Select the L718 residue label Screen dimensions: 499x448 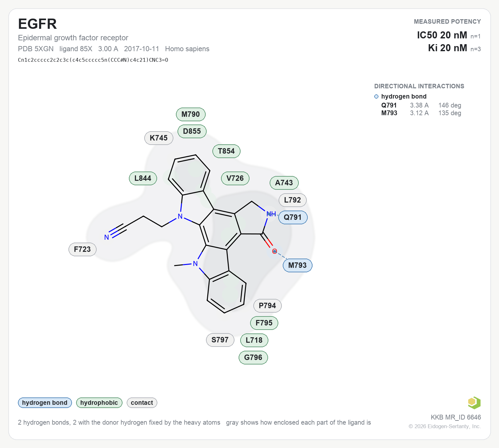coord(254,340)
